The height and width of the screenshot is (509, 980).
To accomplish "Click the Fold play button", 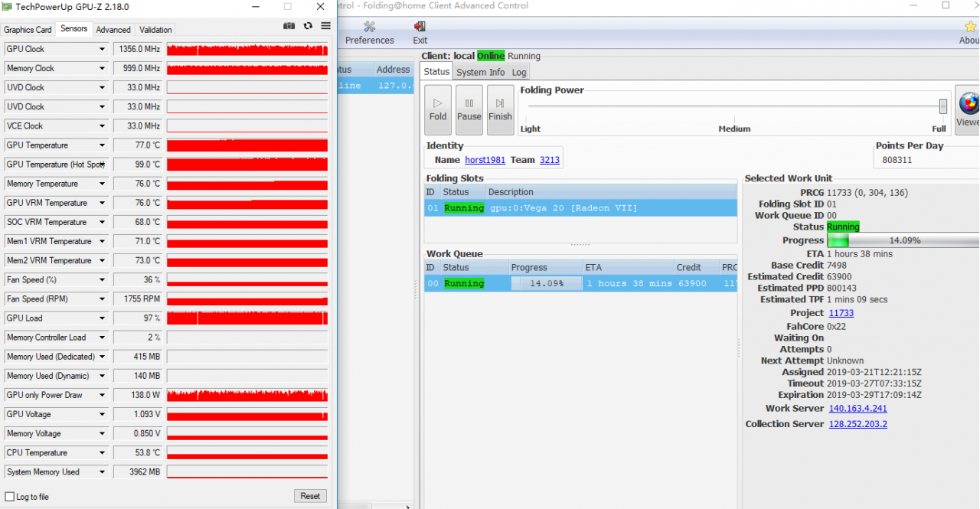I will click(438, 109).
